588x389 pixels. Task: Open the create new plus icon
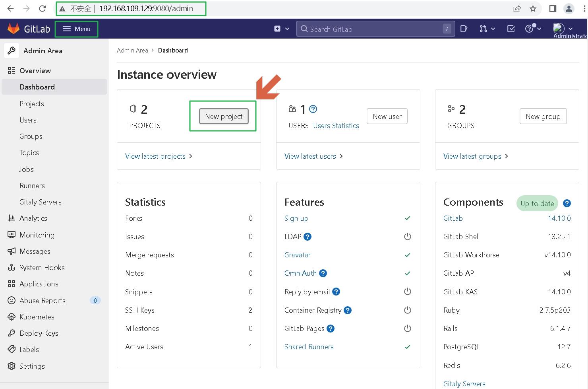tap(277, 29)
